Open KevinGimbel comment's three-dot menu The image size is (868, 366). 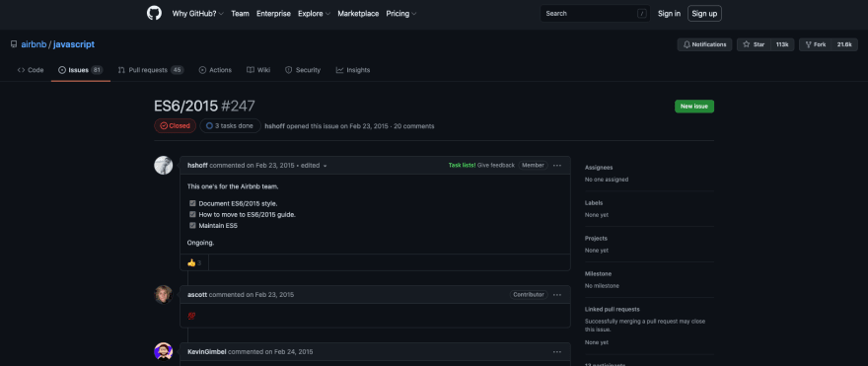(557, 352)
